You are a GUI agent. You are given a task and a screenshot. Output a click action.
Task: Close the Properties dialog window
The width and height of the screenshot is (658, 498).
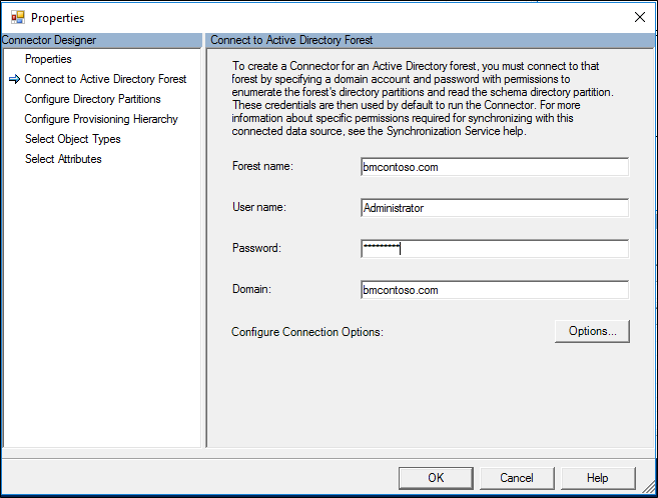click(x=639, y=17)
